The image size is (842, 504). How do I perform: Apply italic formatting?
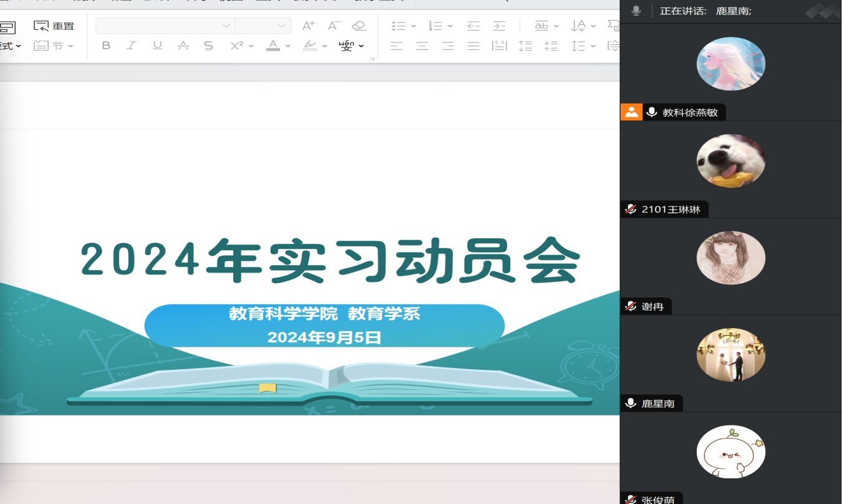tap(132, 46)
